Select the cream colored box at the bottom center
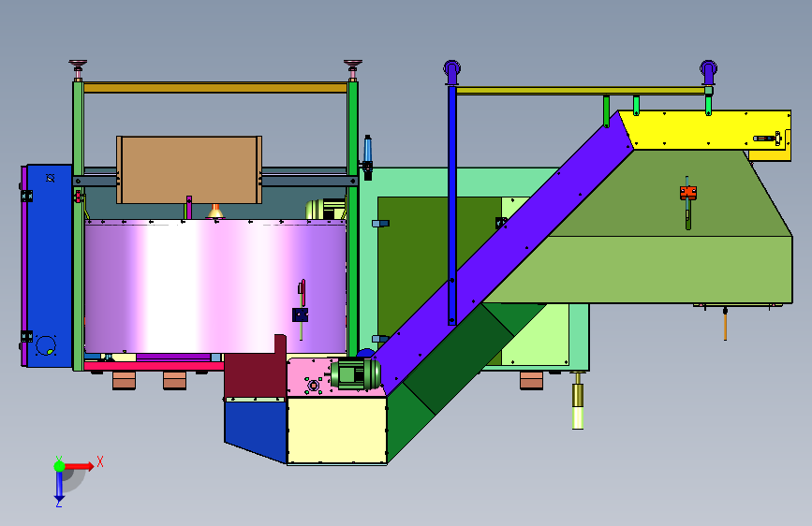The image size is (812, 526). point(336,431)
